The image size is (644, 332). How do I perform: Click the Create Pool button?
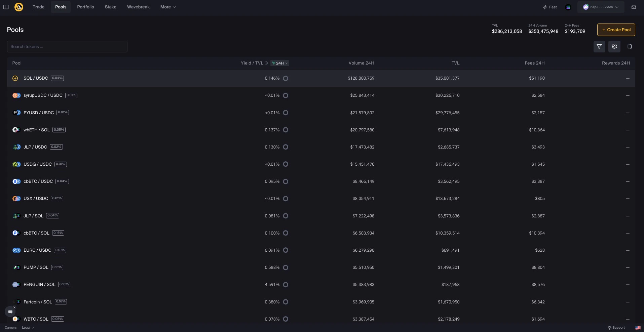click(x=616, y=30)
